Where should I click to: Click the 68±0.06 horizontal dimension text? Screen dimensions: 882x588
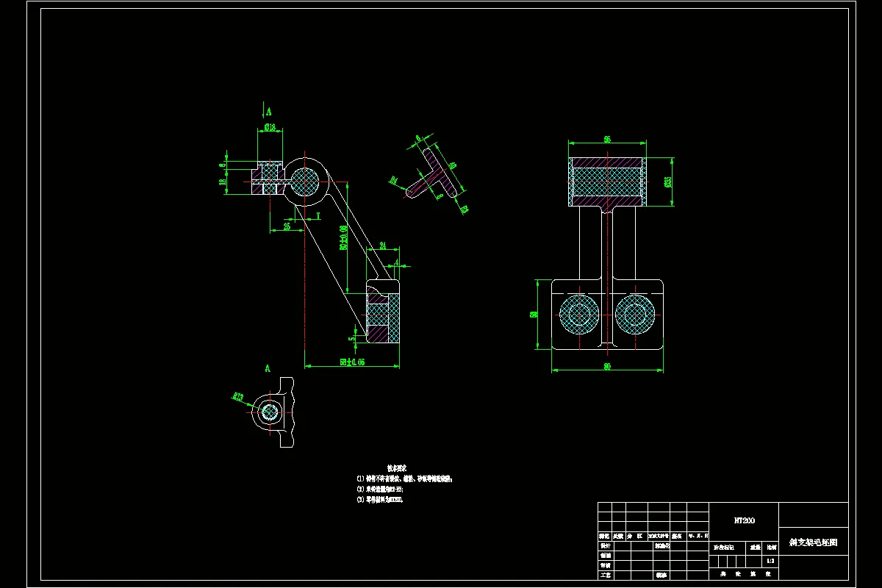tap(352, 362)
